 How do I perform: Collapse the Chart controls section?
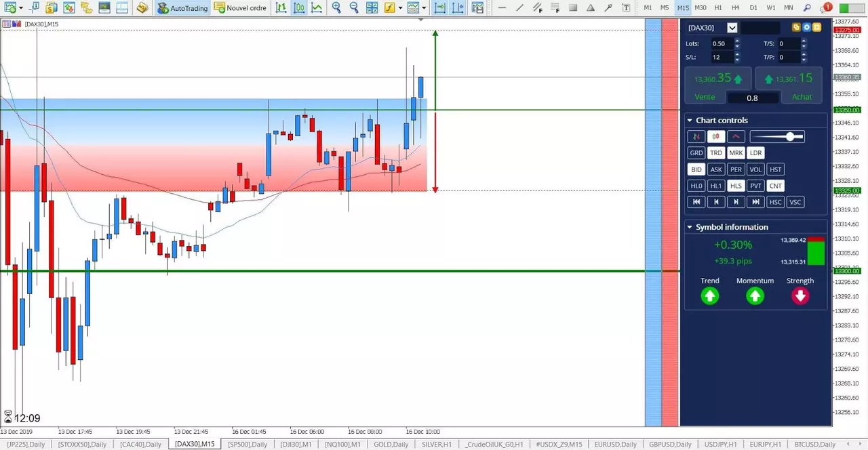coord(690,121)
